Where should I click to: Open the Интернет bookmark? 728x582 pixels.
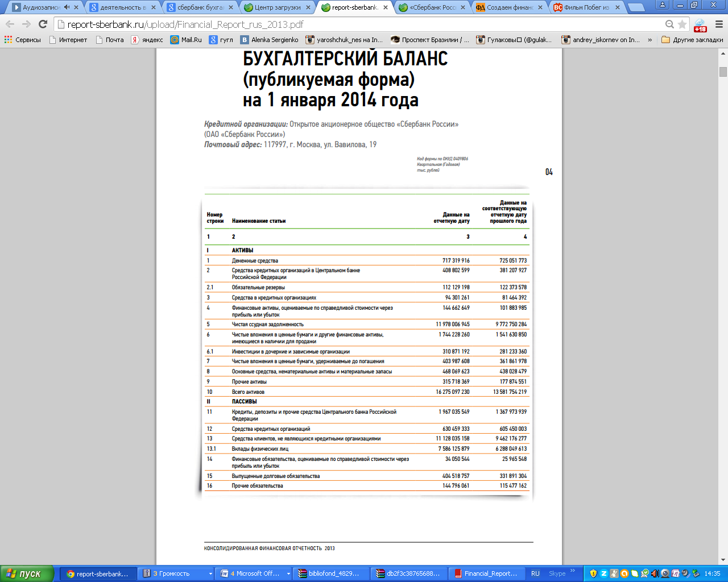coord(68,40)
